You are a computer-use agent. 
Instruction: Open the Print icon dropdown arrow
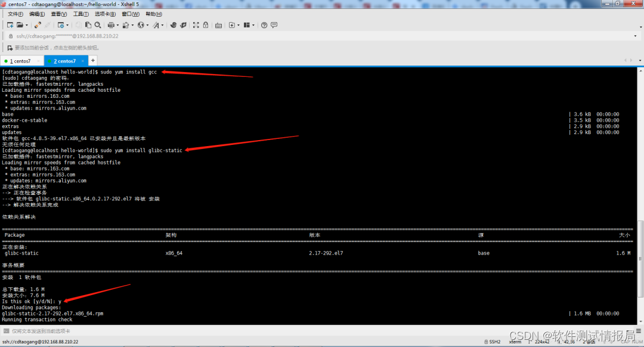(117, 25)
